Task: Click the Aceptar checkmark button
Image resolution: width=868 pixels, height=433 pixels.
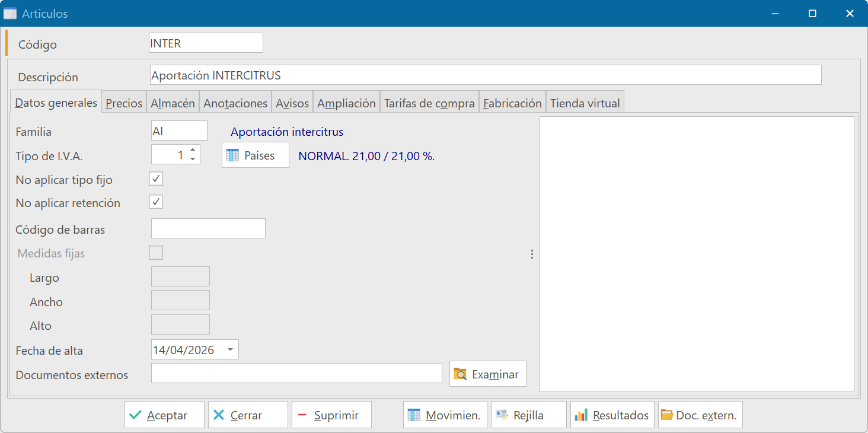Action: pyautogui.click(x=164, y=415)
